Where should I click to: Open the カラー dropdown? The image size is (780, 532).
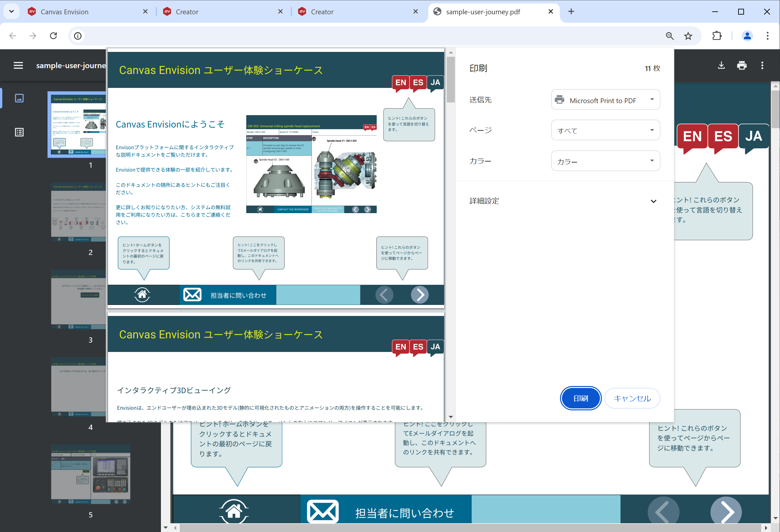605,161
